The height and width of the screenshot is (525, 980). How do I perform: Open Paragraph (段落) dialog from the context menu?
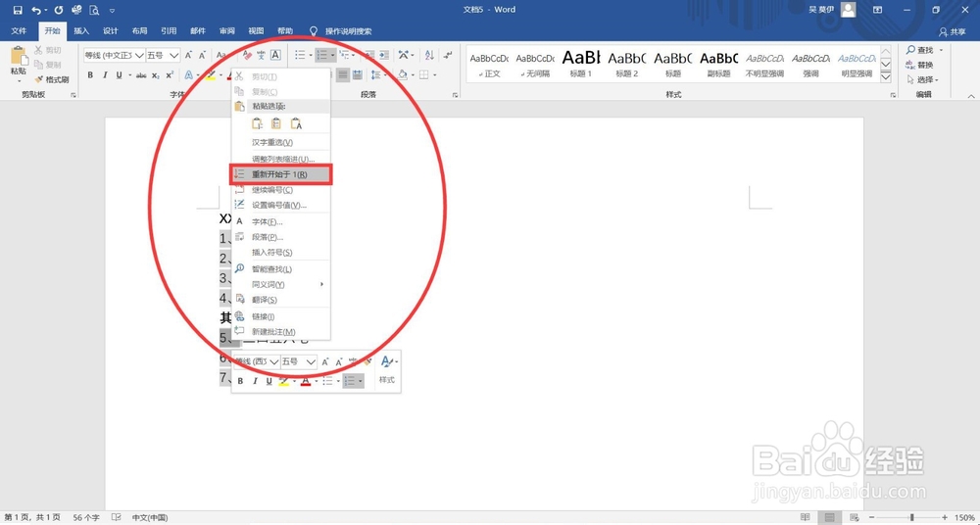click(x=280, y=237)
